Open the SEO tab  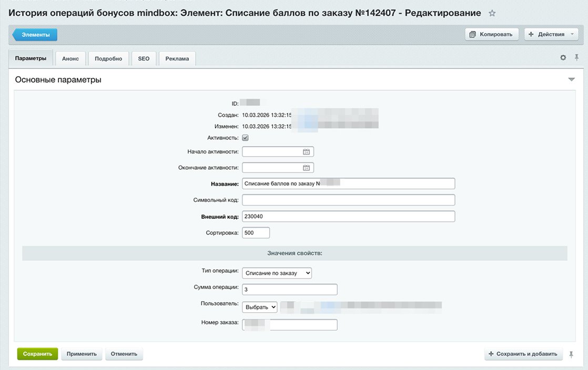144,59
